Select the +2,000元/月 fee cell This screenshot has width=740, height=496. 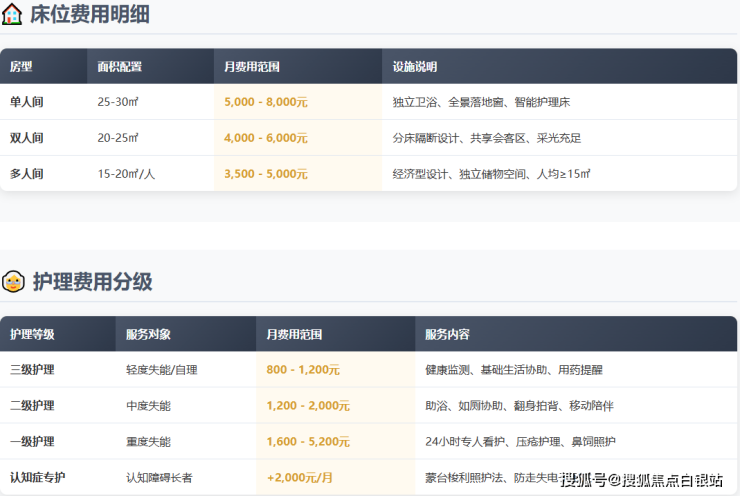[x=300, y=478]
